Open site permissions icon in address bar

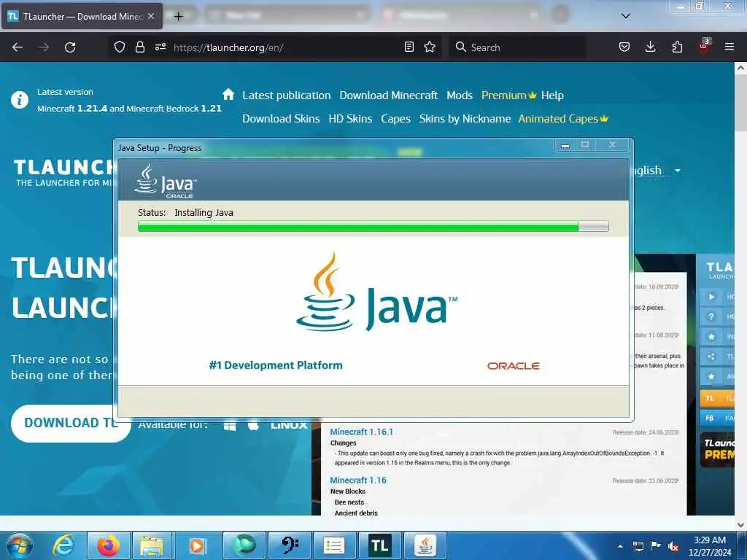160,47
